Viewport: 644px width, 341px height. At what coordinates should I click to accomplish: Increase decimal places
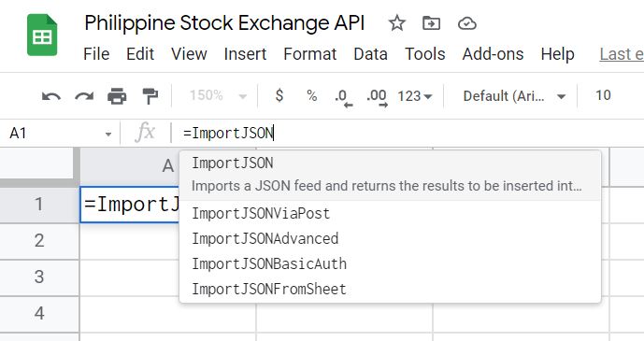point(377,98)
